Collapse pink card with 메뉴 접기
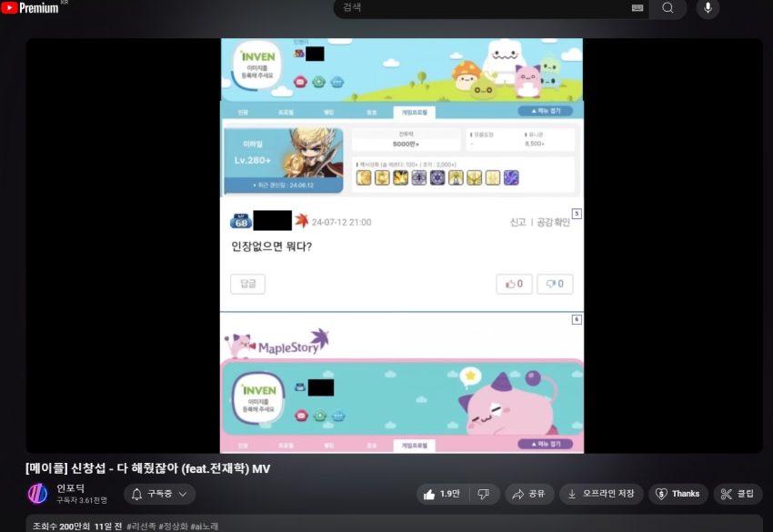 [546, 444]
